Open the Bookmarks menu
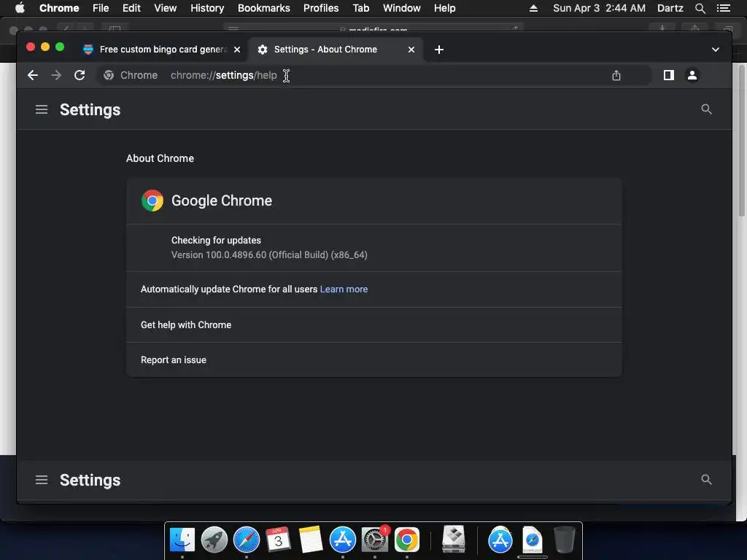This screenshot has width=747, height=560. (x=264, y=8)
